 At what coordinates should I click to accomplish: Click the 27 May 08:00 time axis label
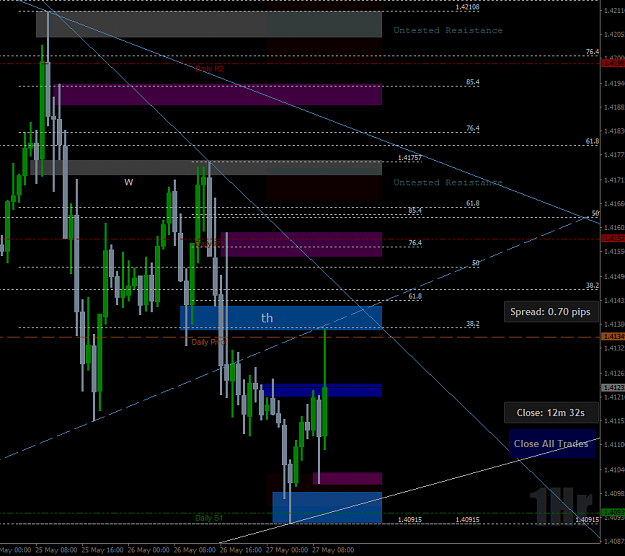pos(333,550)
